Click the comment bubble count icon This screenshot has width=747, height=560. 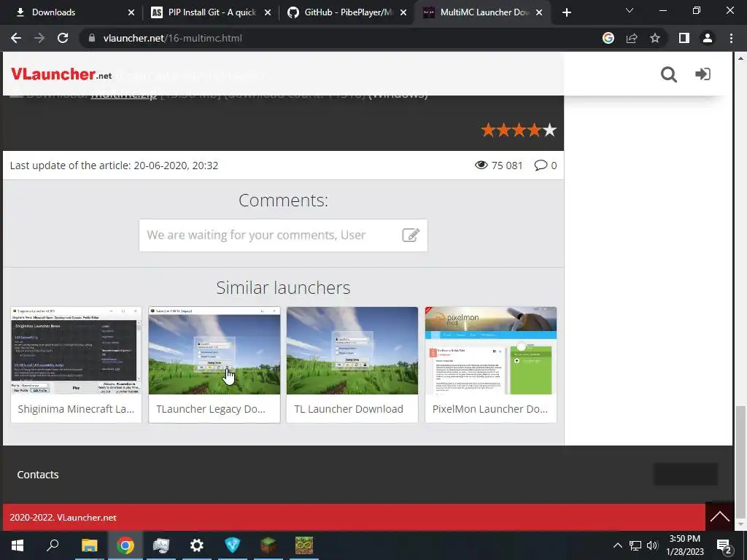541,166
